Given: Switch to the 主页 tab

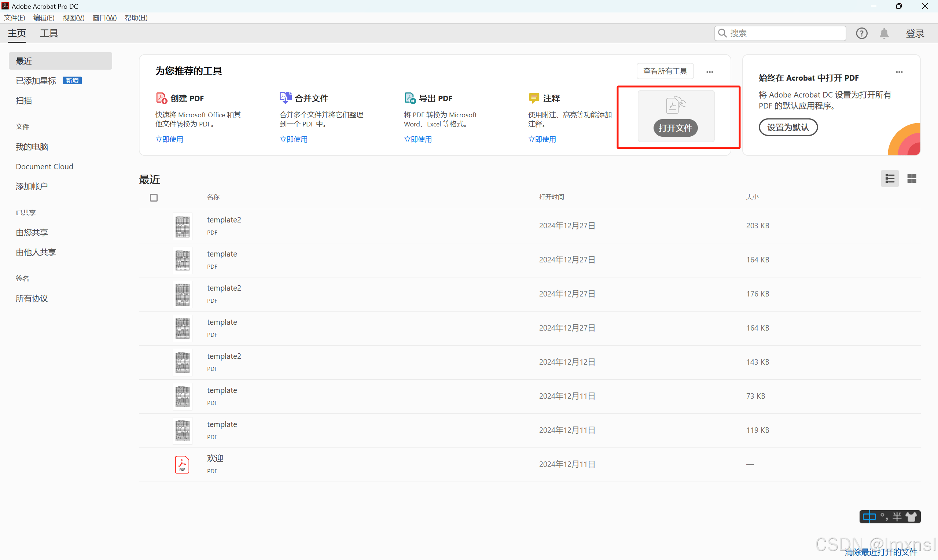Looking at the screenshot, I should pyautogui.click(x=17, y=33).
